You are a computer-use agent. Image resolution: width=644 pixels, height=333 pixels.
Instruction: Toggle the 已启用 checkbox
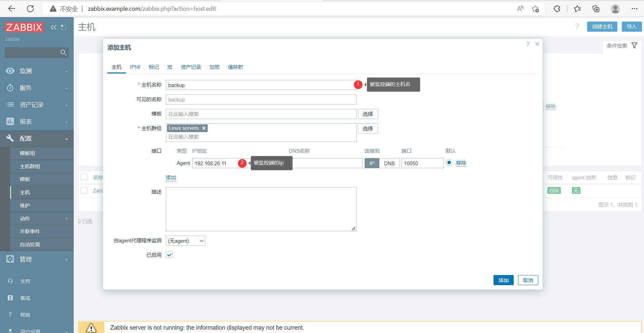[169, 255]
